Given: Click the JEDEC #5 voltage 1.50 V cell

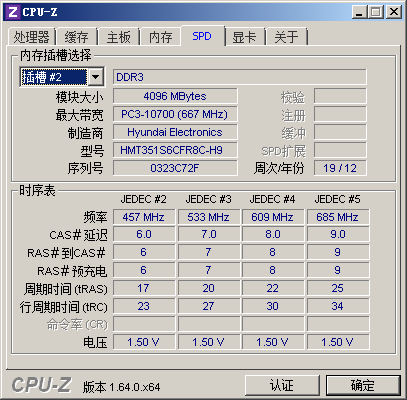Looking at the screenshot, I should 338,342.
